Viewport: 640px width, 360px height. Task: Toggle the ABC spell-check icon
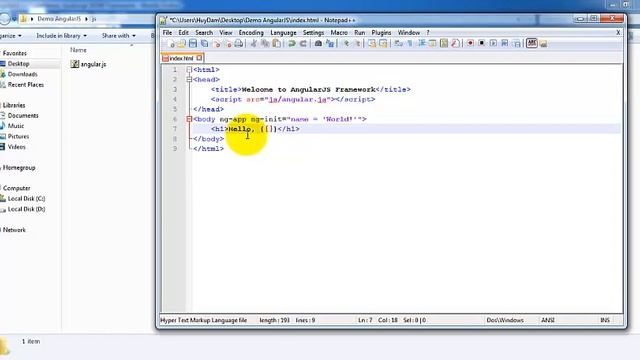coord(531,43)
